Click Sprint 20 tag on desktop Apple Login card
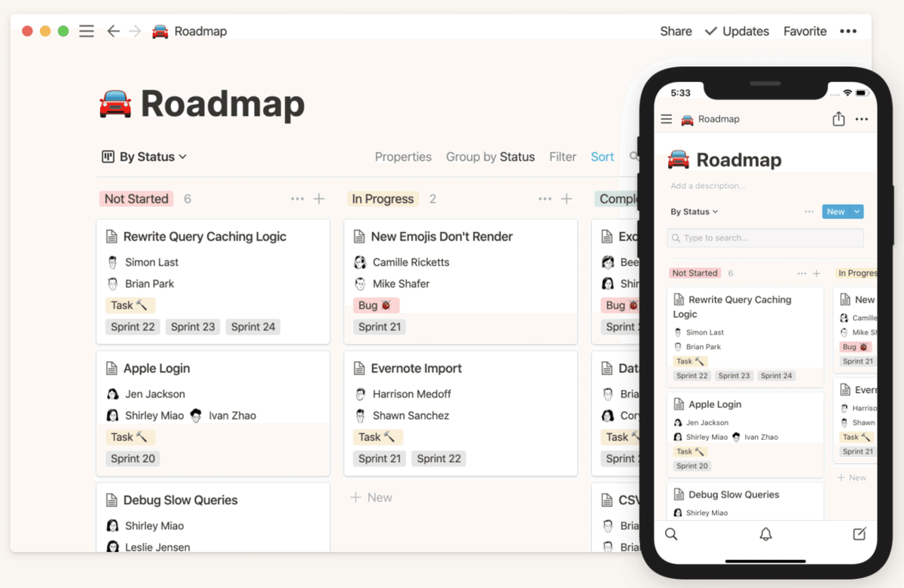 [x=133, y=459]
